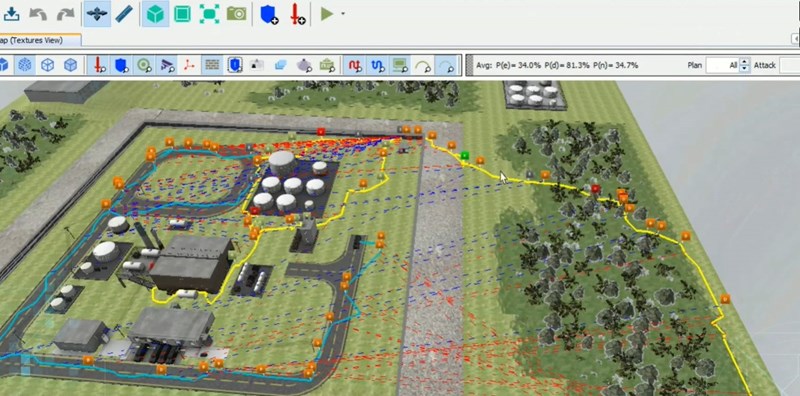Toggle the pan/move navigation tool
Screen dimensions: 800x396
(x=97, y=14)
